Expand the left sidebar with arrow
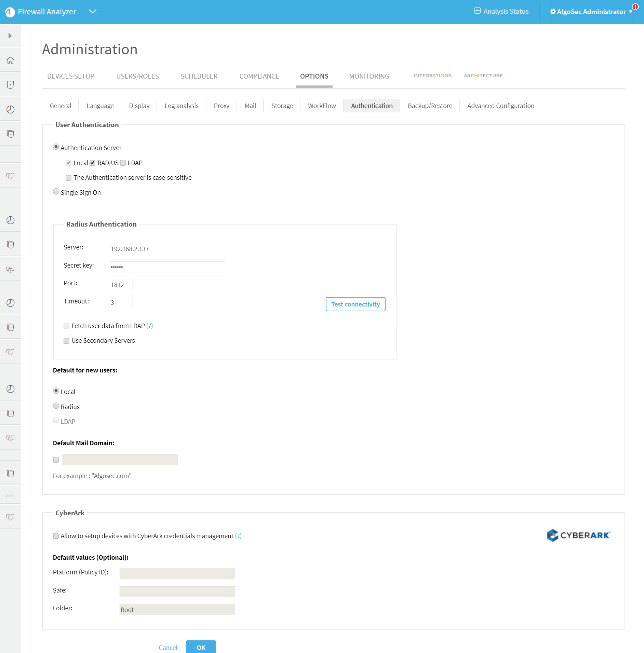Image resolution: width=644 pixels, height=653 pixels. (x=10, y=36)
